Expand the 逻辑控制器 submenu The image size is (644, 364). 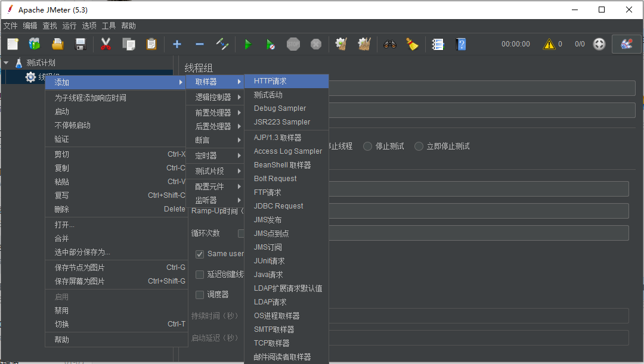click(x=215, y=97)
